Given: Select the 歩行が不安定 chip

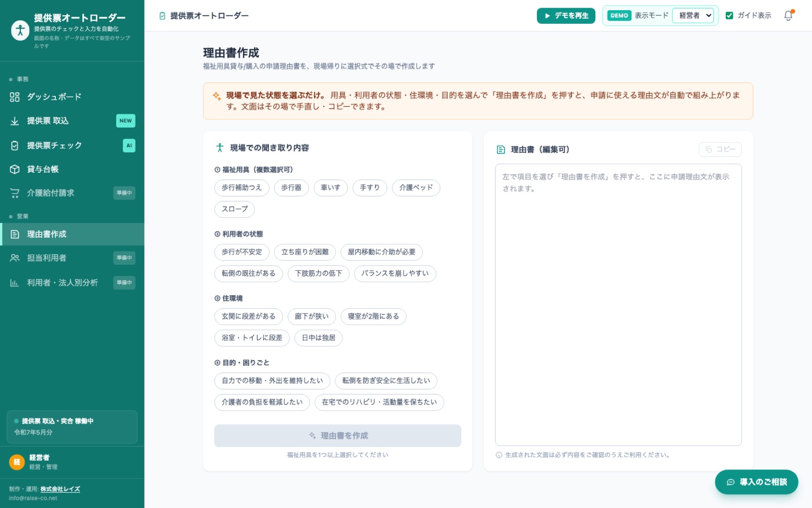Looking at the screenshot, I should point(242,252).
